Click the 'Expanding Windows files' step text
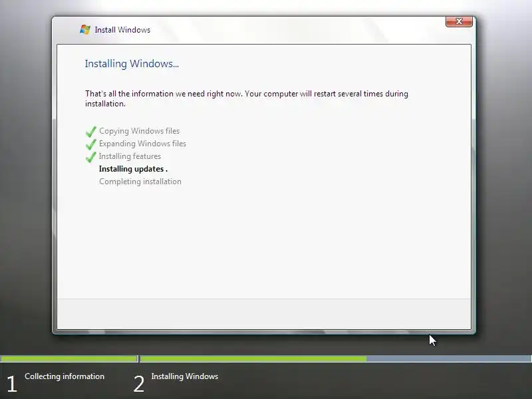Screen dimensions: 532x399 [142, 144]
